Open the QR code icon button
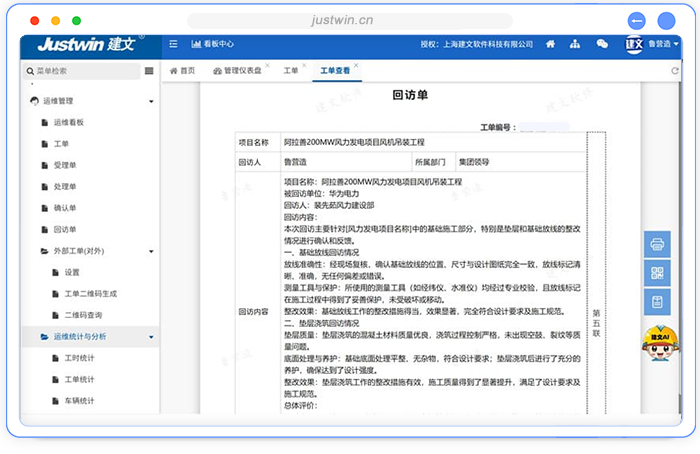The width and height of the screenshot is (700, 454). click(x=658, y=272)
